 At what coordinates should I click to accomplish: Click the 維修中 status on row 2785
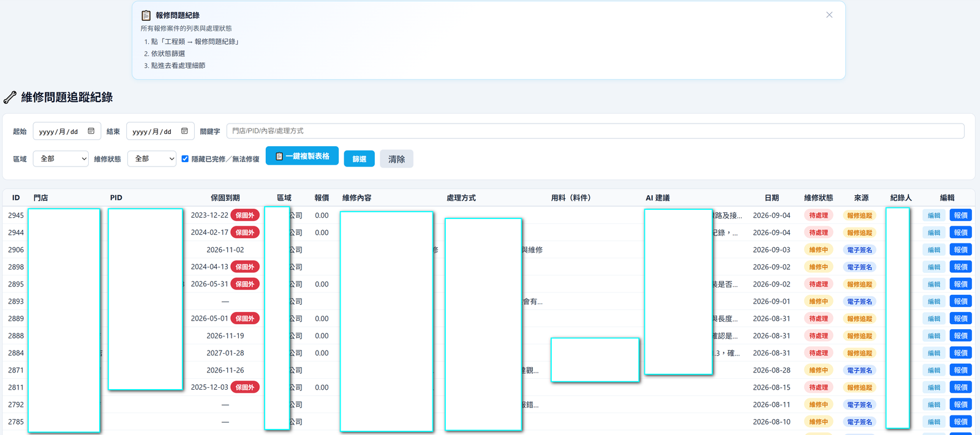(818, 422)
